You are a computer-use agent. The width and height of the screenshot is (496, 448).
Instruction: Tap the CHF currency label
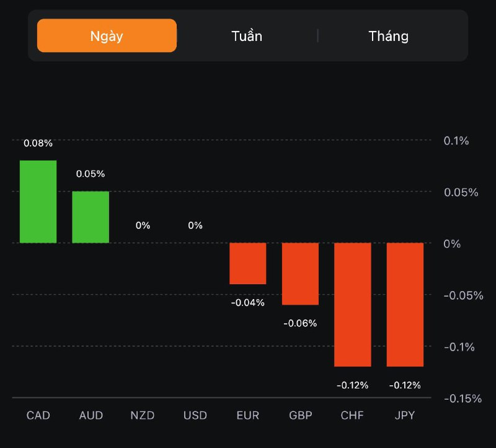(353, 415)
